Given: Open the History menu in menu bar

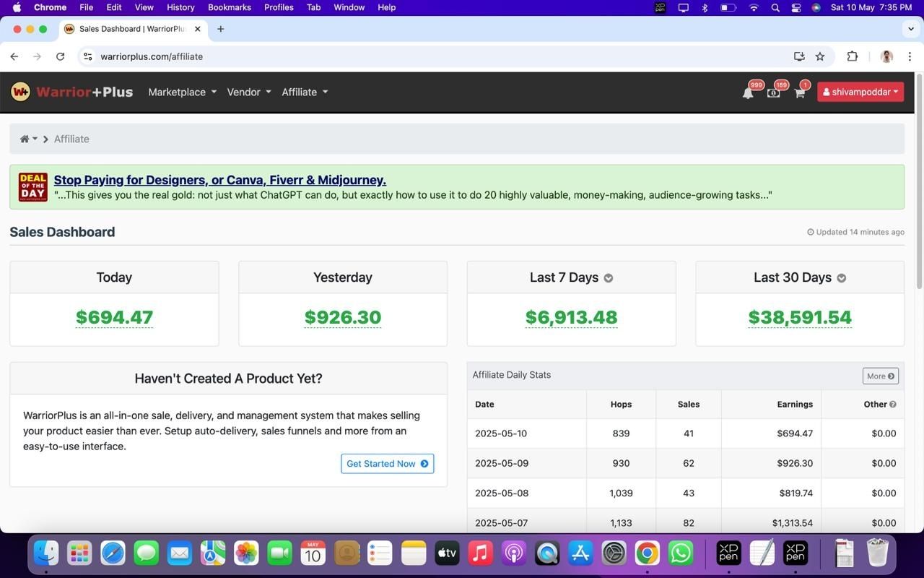Looking at the screenshot, I should (x=180, y=7).
